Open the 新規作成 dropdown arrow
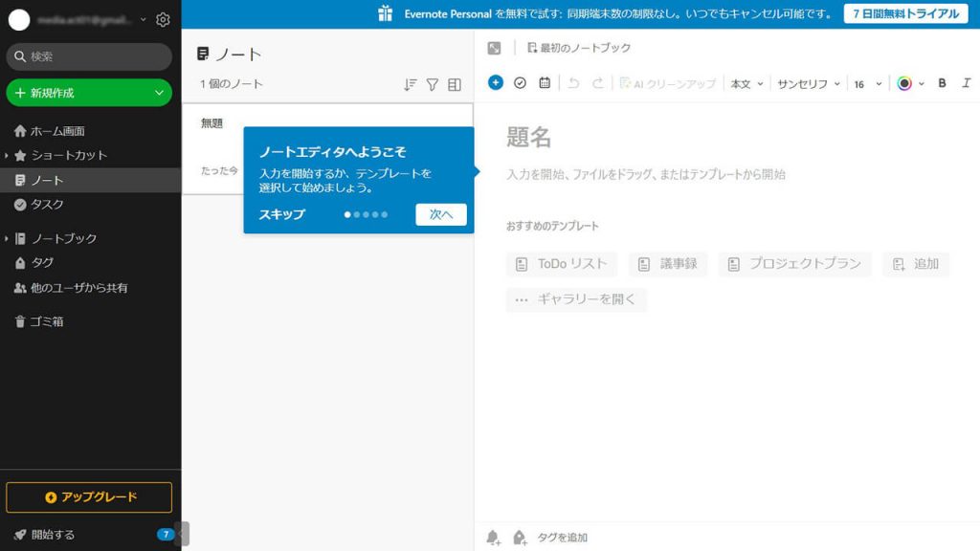The image size is (980, 551). [x=159, y=93]
